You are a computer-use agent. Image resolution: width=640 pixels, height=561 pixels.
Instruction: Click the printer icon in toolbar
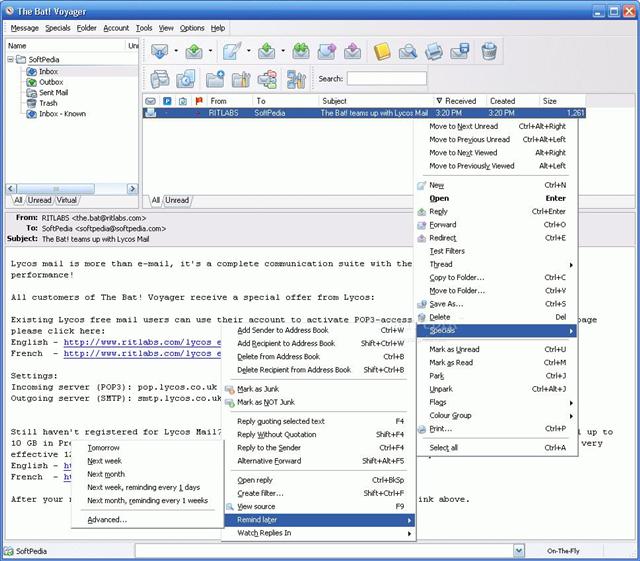433,51
